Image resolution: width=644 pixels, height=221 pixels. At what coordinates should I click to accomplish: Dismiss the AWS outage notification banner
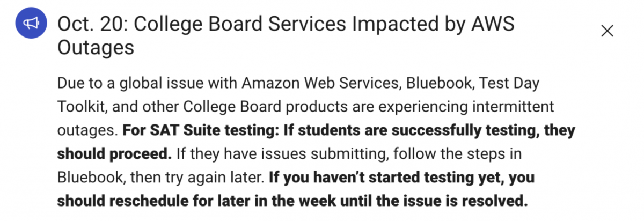(x=607, y=31)
